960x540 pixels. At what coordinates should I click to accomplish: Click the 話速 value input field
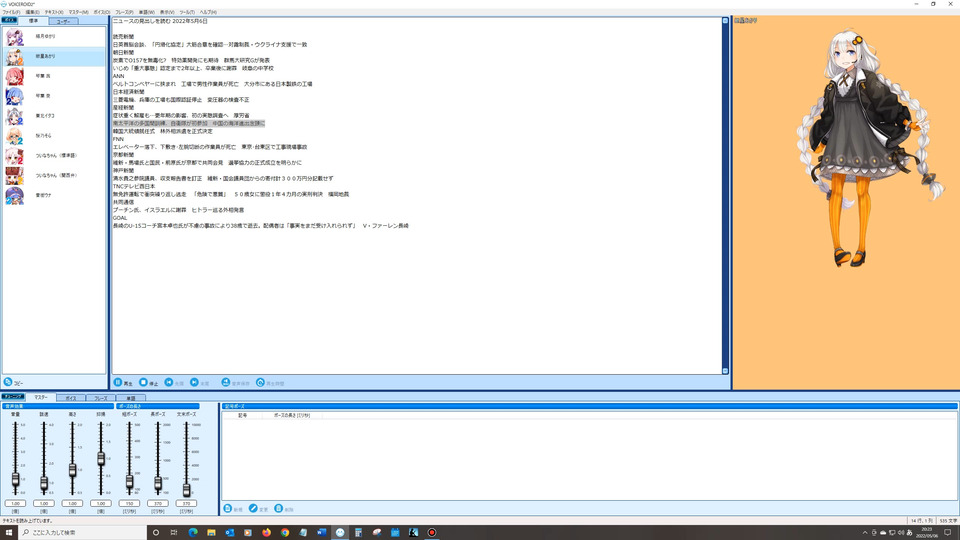[x=44, y=503]
